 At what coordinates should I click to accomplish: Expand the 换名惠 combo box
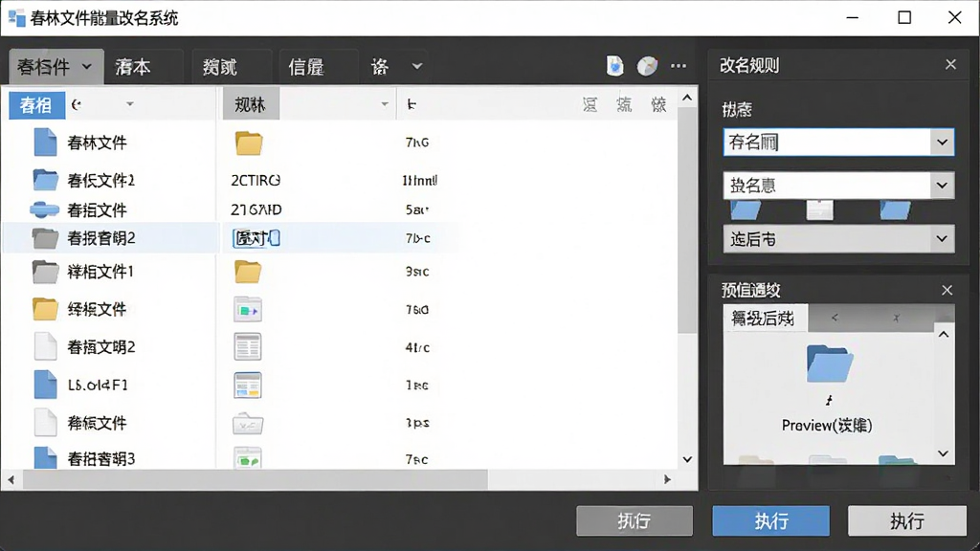click(x=942, y=186)
